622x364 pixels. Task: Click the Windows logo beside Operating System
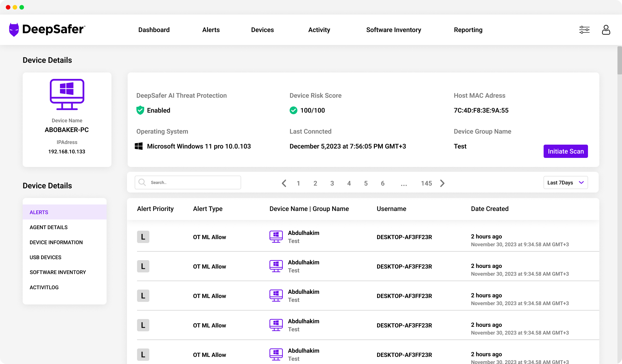[x=139, y=146]
